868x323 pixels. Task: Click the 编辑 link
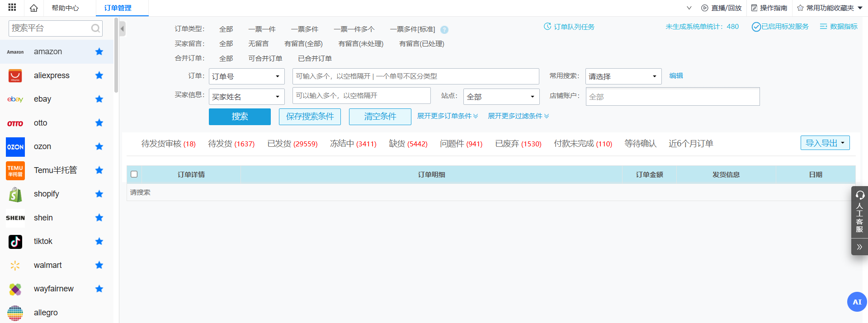pyautogui.click(x=676, y=76)
